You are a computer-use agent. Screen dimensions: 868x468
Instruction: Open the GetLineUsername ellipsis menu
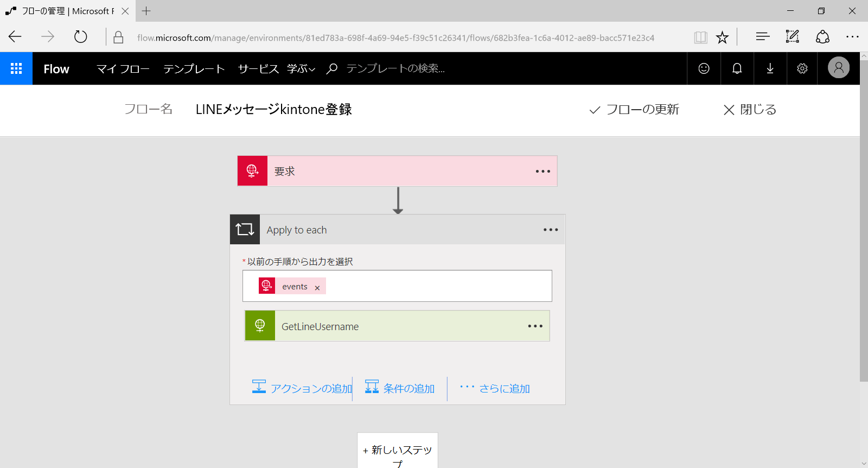(x=535, y=326)
